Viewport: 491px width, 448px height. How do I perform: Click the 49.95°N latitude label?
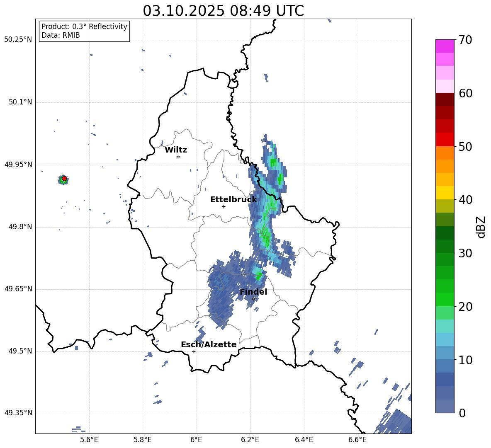[x=18, y=165]
